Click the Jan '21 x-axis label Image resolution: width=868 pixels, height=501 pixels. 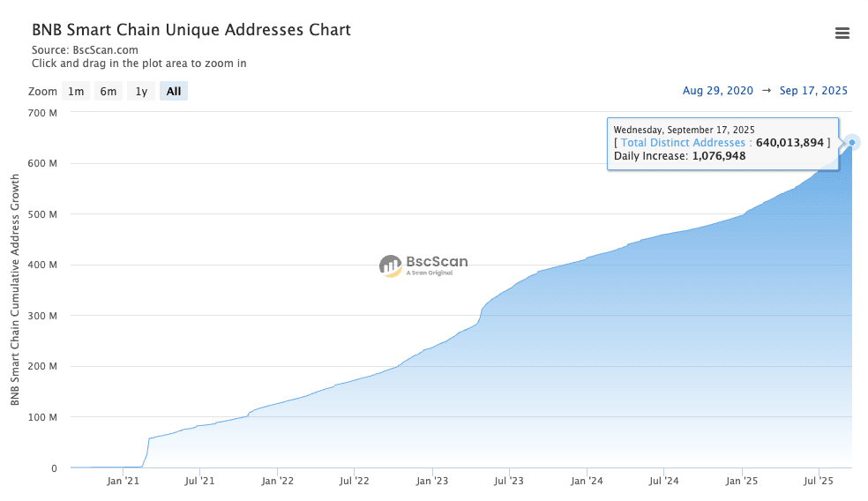[123, 481]
